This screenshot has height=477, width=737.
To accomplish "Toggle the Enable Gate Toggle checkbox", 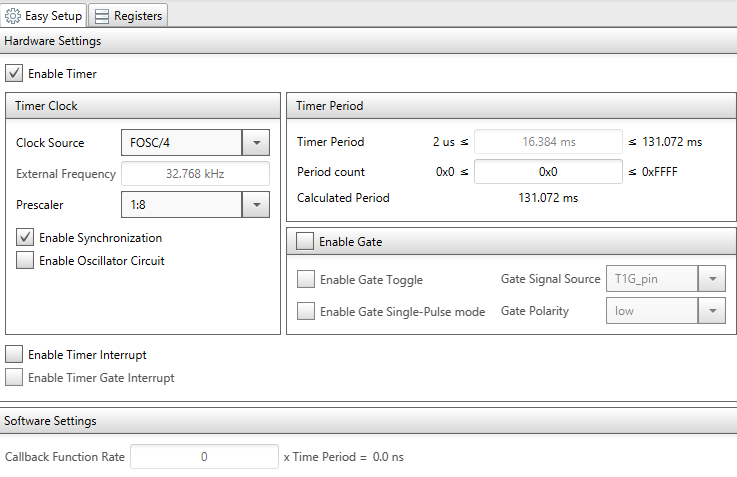I will point(306,280).
